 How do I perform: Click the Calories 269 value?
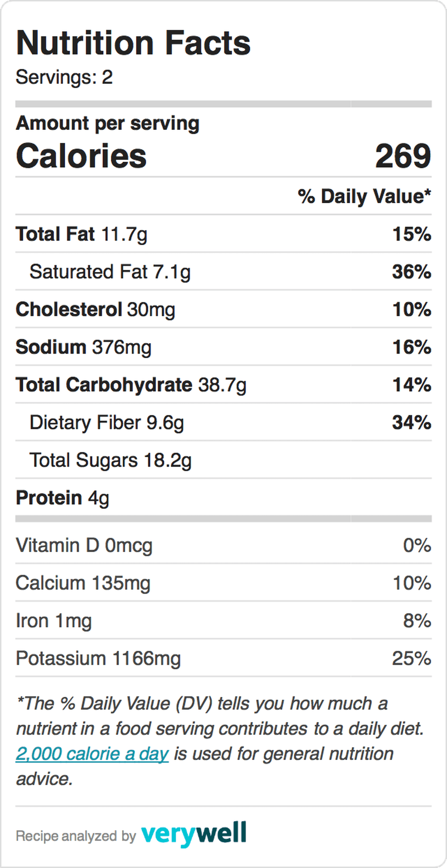403,156
